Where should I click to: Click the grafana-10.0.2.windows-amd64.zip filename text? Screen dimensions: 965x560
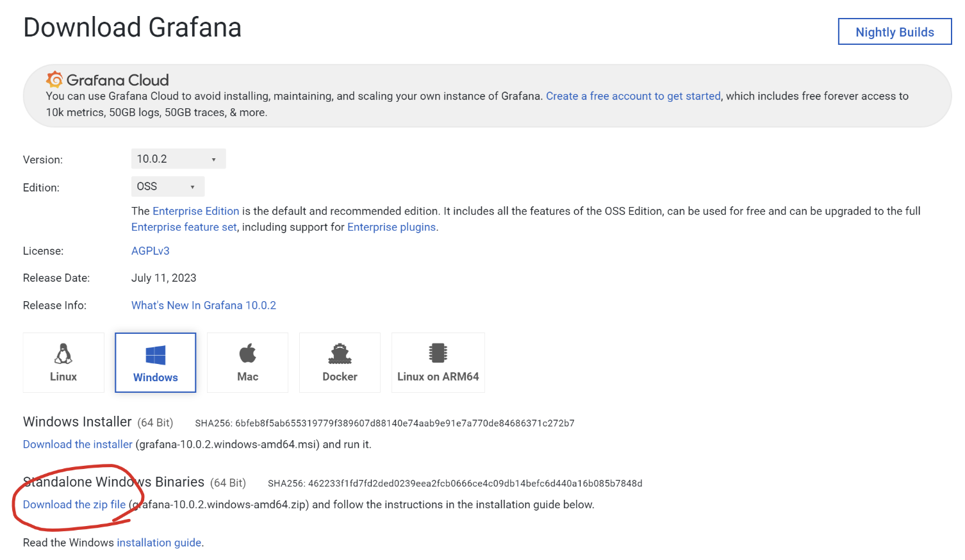click(219, 505)
